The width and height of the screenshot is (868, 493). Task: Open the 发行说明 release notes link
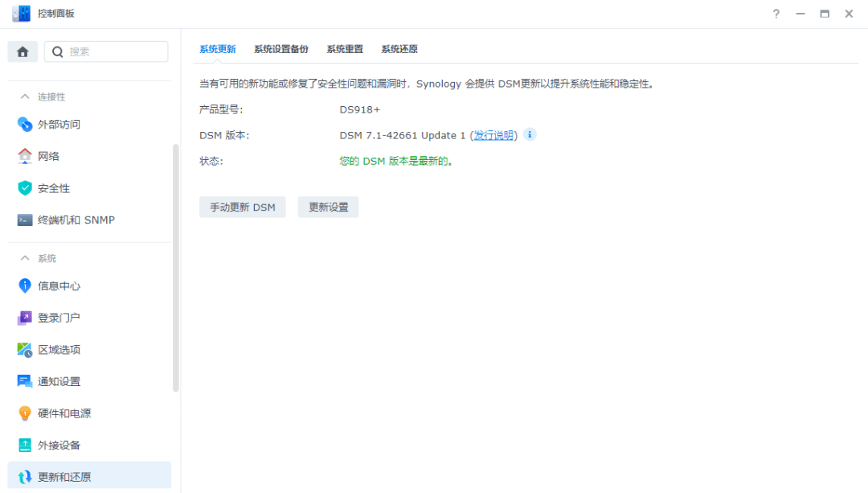(493, 135)
